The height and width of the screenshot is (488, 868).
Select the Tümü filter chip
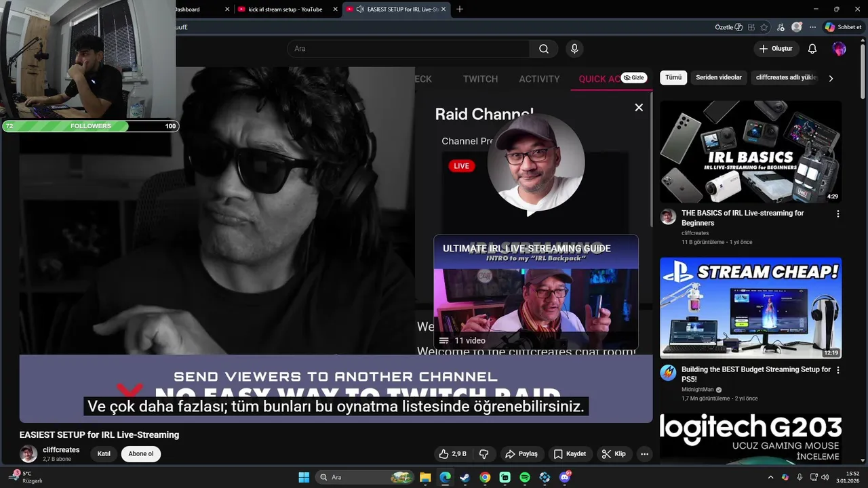point(673,77)
